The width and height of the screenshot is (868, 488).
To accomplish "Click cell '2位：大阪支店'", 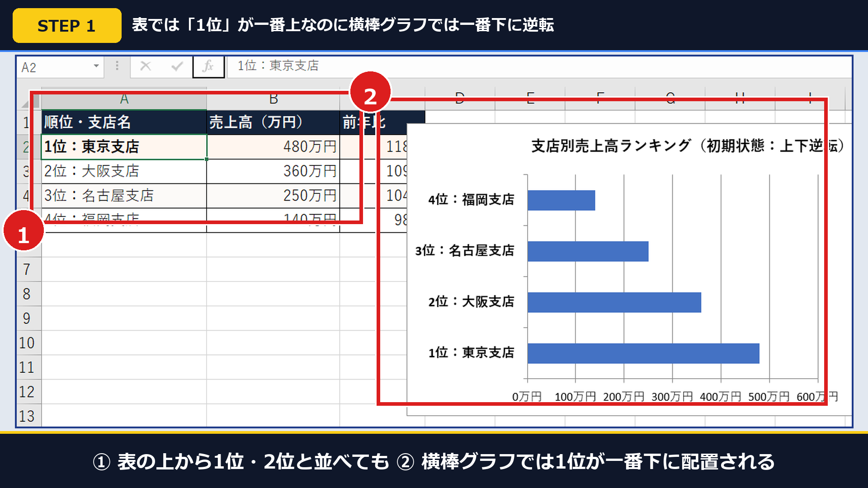I will (124, 171).
